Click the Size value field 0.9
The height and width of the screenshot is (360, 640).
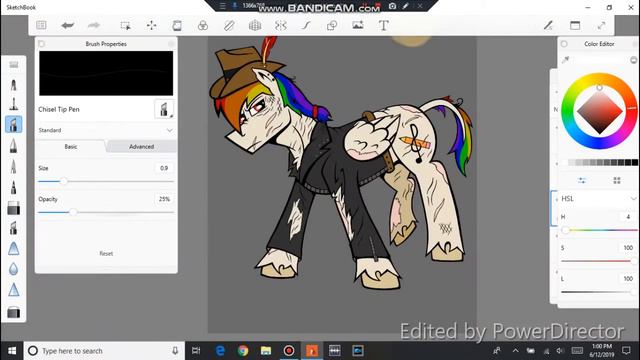tap(164, 168)
